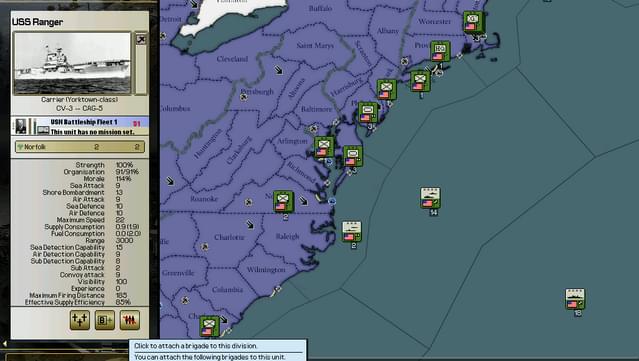The width and height of the screenshot is (639, 361).
Task: Select the fleet counter numbered 14
Action: (x=430, y=198)
